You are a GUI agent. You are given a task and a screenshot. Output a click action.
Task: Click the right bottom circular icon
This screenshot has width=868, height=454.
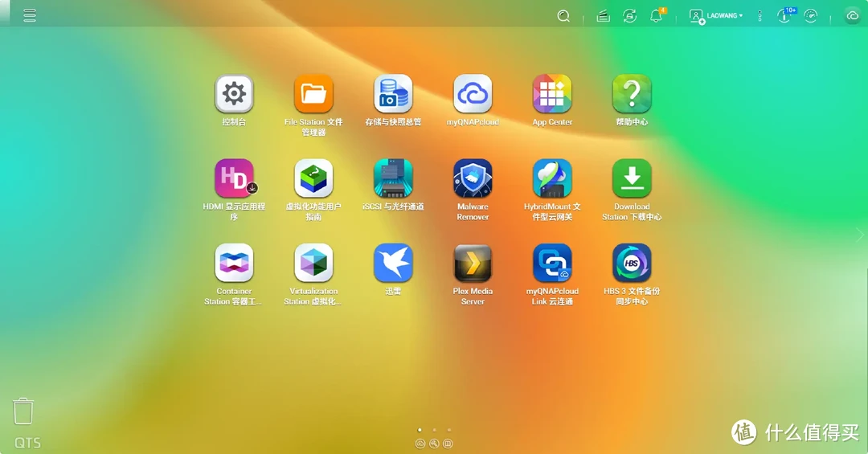448,444
